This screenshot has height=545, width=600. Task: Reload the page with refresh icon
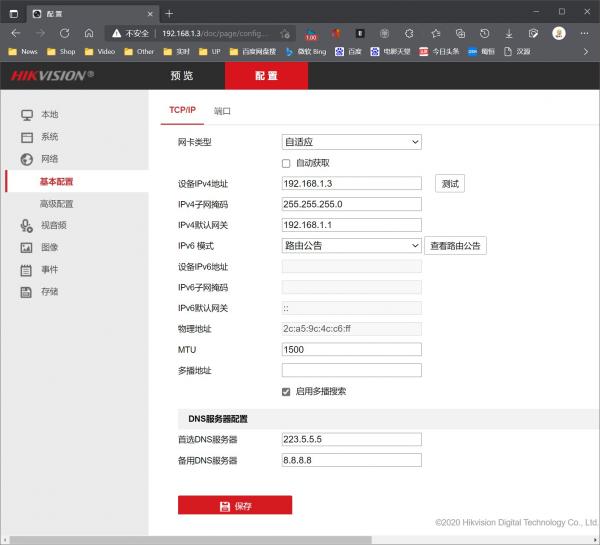(x=64, y=33)
